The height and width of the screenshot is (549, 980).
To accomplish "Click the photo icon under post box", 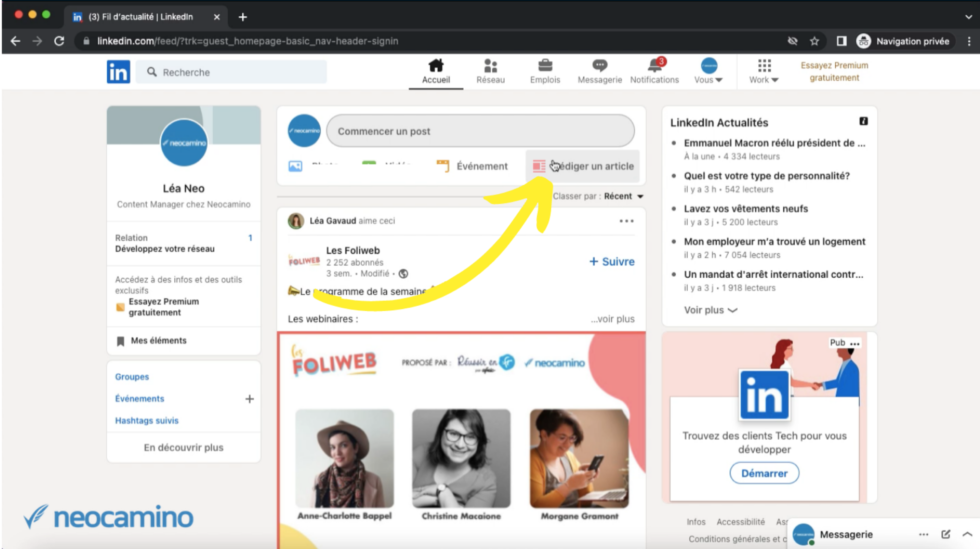I will click(x=295, y=166).
